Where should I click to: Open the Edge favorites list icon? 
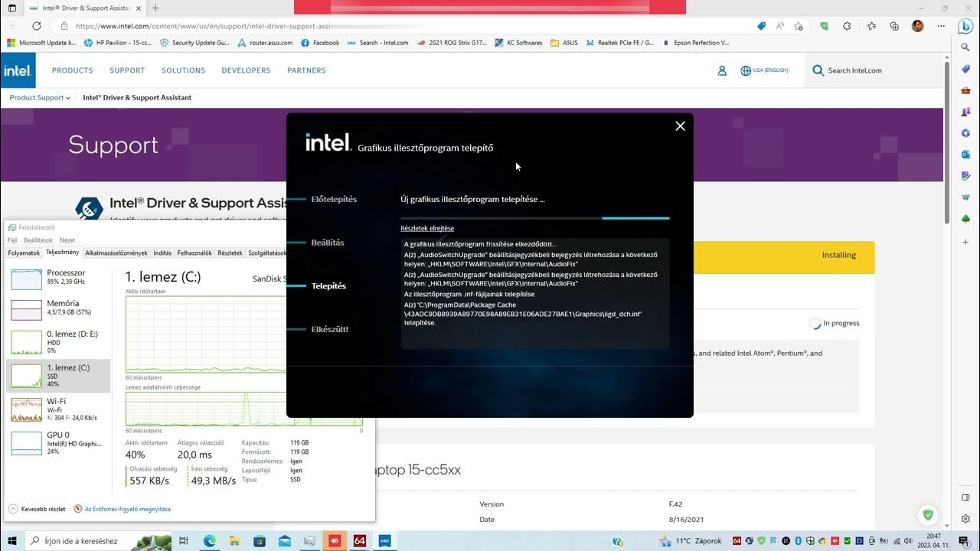pyautogui.click(x=871, y=25)
